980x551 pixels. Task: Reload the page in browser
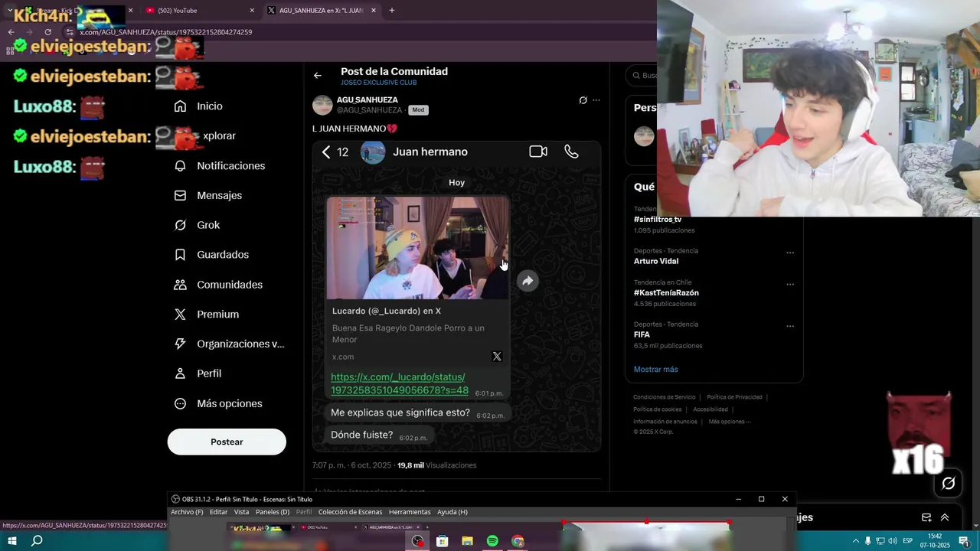(47, 32)
